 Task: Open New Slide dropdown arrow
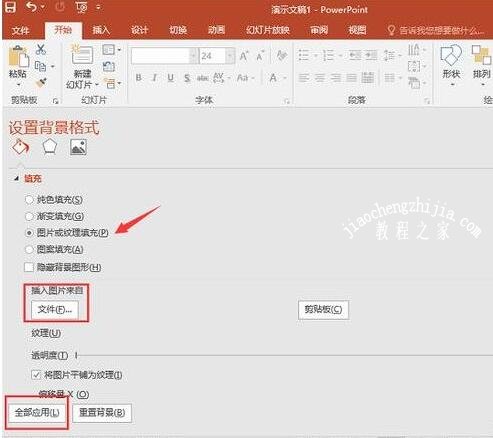(97, 85)
